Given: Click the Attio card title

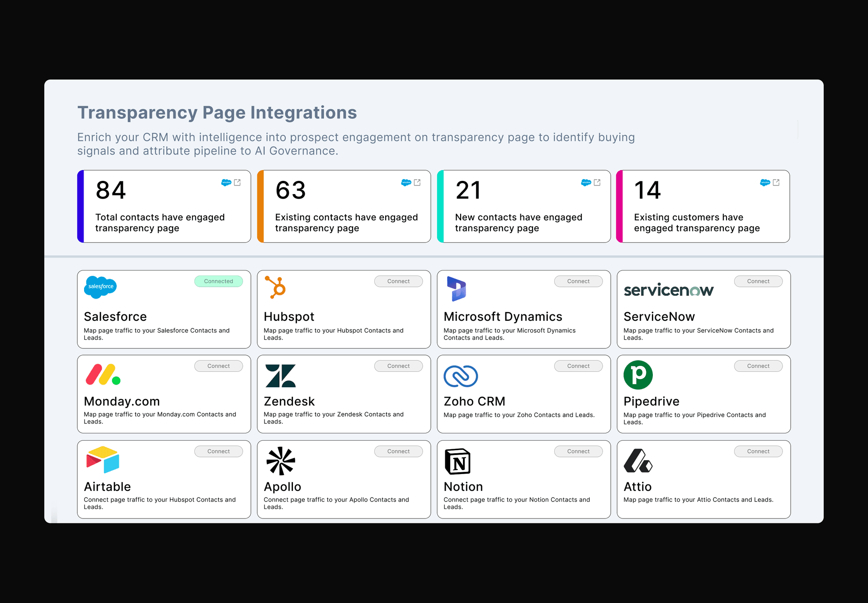Looking at the screenshot, I should 637,487.
